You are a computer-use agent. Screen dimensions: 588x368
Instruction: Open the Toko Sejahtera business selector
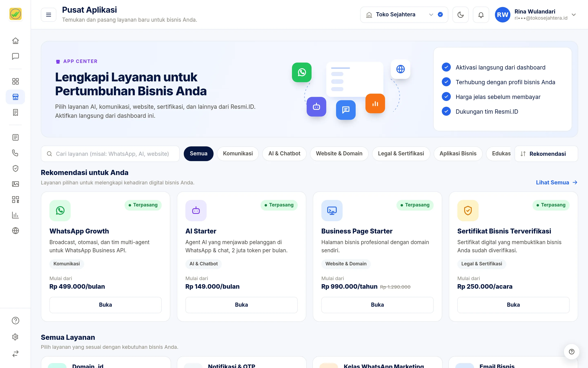coord(404,15)
